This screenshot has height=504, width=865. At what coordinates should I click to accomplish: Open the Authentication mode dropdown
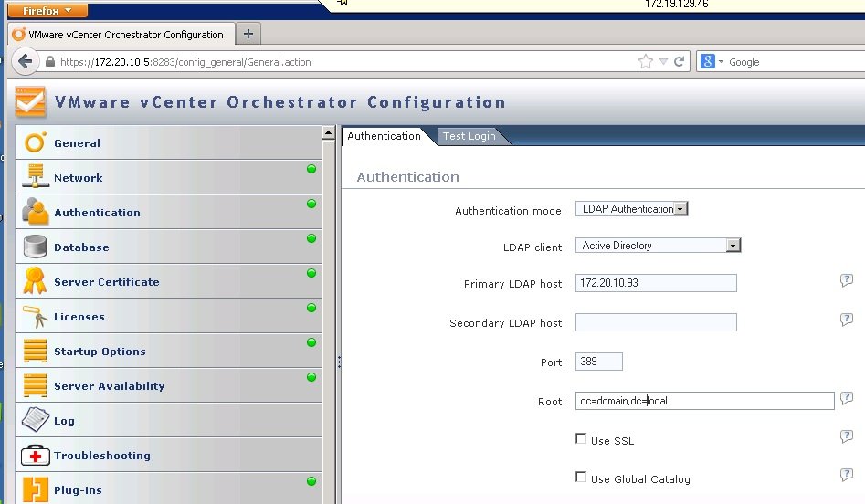pos(632,209)
